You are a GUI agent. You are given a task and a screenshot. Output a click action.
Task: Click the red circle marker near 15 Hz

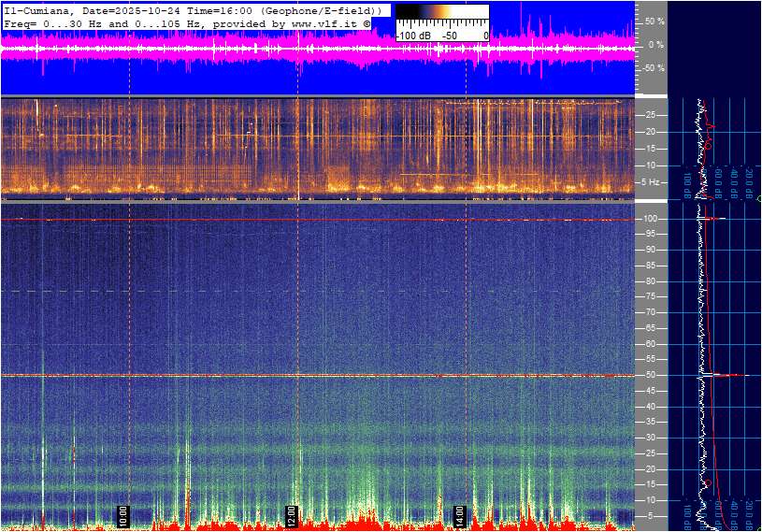click(707, 483)
